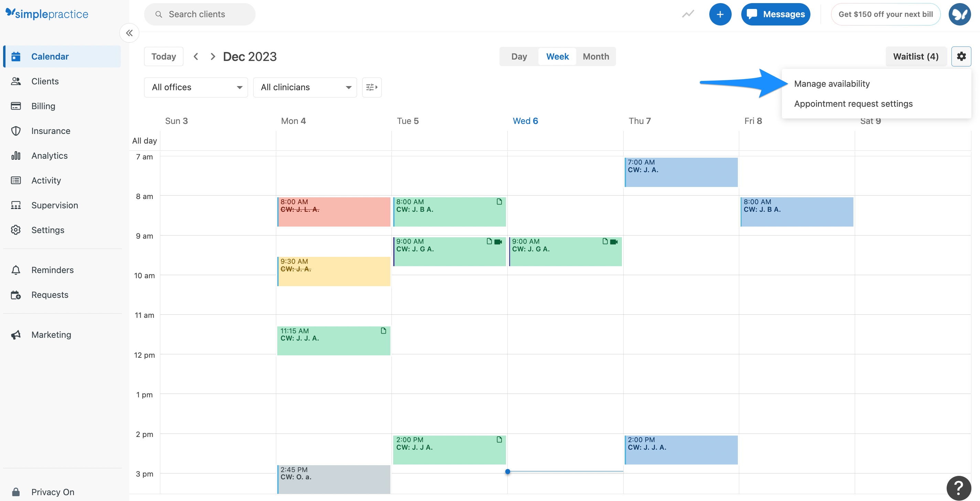Click Get $150 off your next bill

pos(886,14)
